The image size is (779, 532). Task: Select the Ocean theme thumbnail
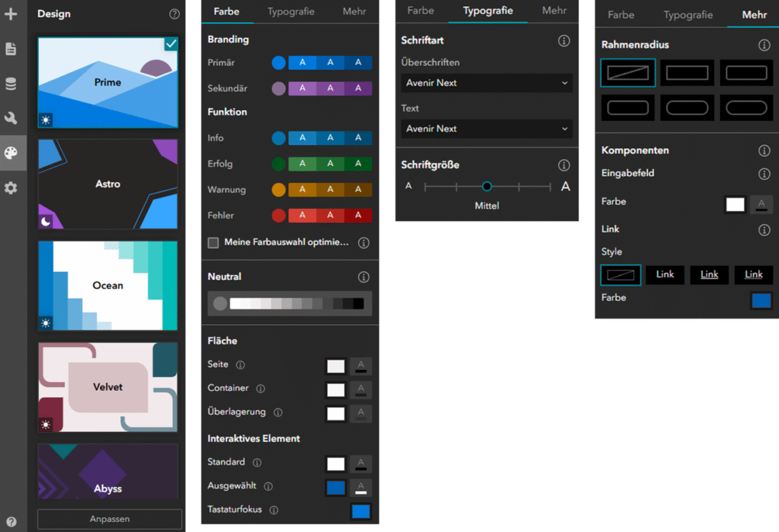[x=108, y=285]
